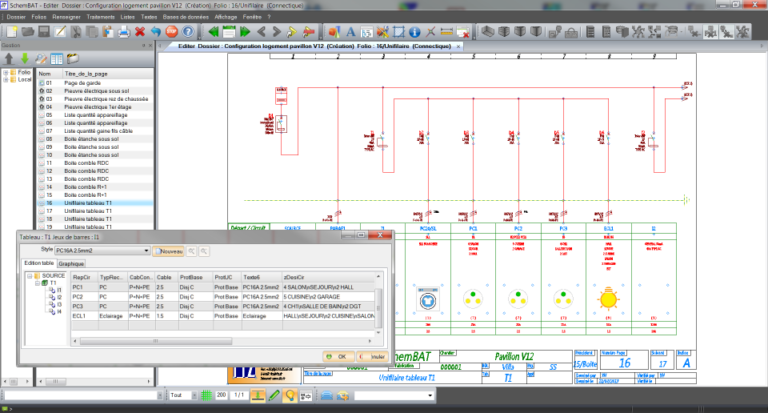
Task: Go to next folio with green forward arrow
Action: [245, 32]
